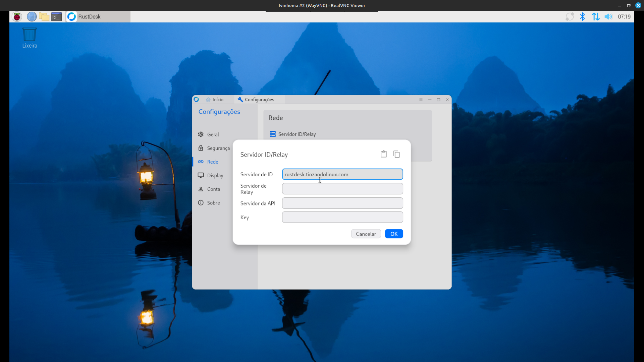Click the RustDesk logo in window title bar
The image size is (644, 362).
click(196, 100)
